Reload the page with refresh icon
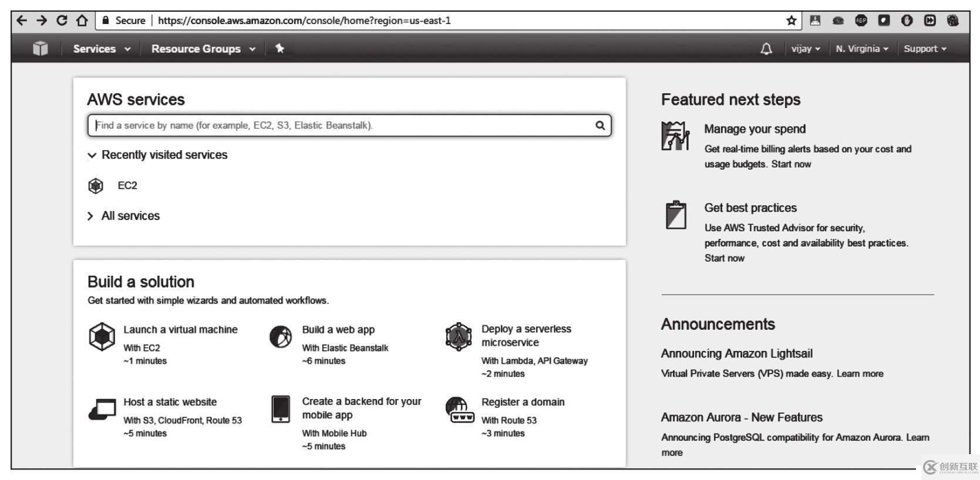This screenshot has width=980, height=480. click(x=62, y=21)
